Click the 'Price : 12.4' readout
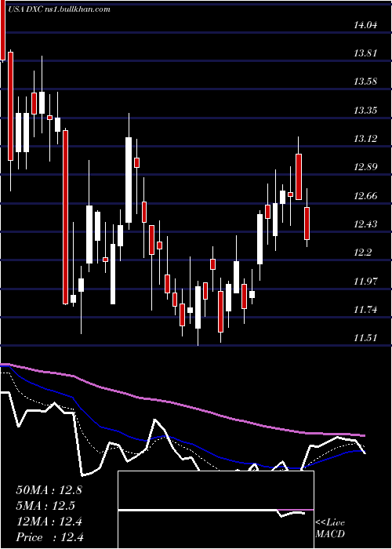The image size is (392, 549). 49,537
